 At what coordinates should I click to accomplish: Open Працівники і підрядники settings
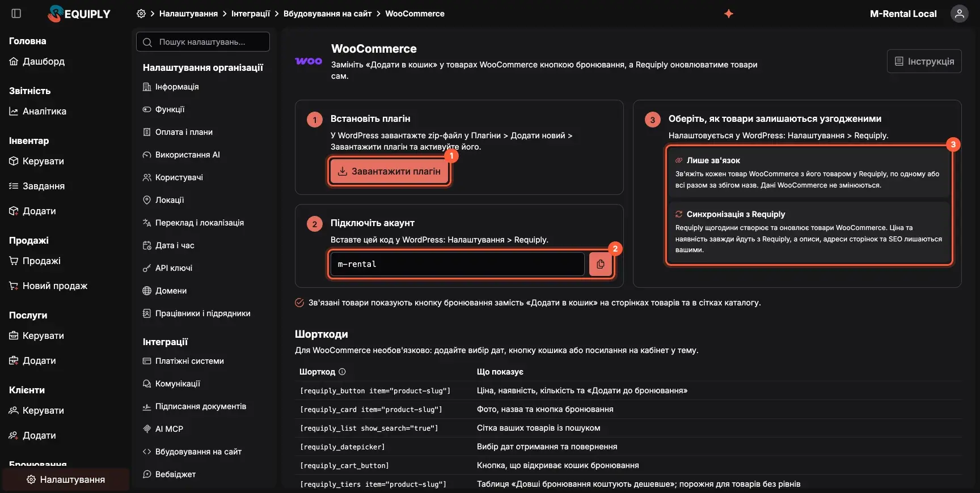click(196, 313)
